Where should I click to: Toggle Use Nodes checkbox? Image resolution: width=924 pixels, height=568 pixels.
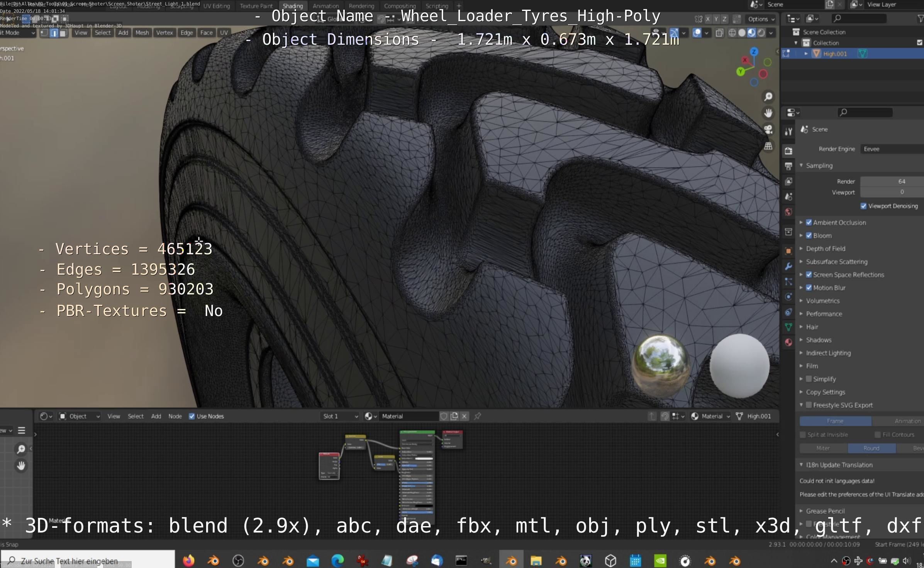pos(192,416)
